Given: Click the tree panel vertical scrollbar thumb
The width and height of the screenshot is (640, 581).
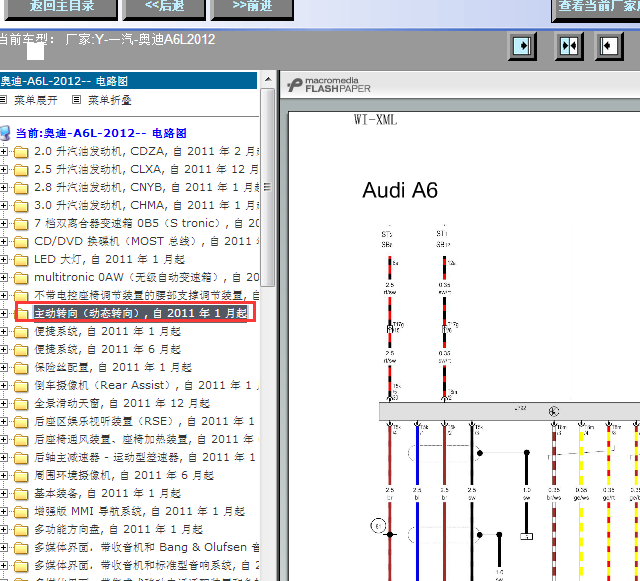Looking at the screenshot, I should tap(268, 187).
